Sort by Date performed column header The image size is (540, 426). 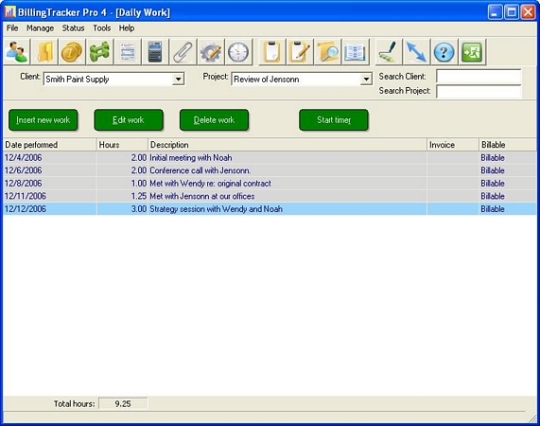(x=50, y=145)
